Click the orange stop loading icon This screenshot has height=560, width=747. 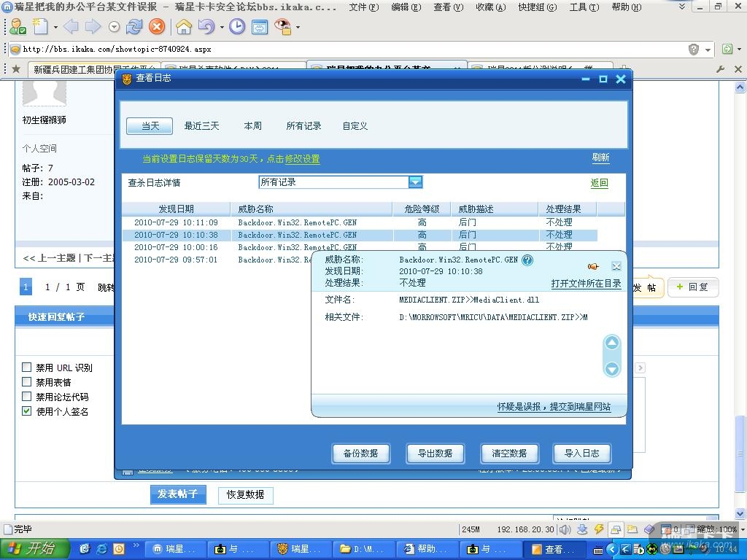pyautogui.click(x=157, y=27)
